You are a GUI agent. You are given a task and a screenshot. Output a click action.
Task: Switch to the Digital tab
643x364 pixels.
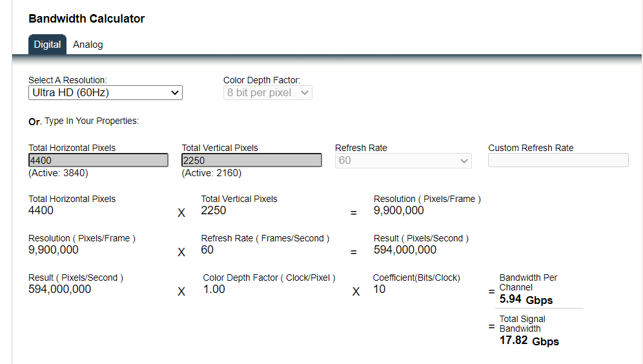(47, 45)
